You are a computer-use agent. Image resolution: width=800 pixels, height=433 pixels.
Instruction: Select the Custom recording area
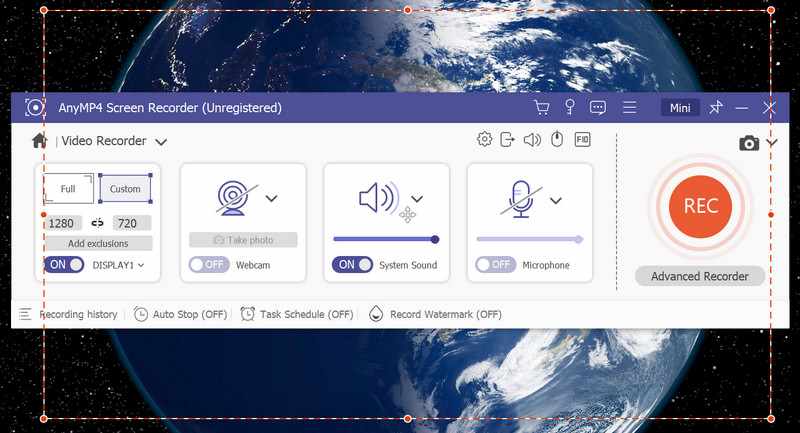125,189
